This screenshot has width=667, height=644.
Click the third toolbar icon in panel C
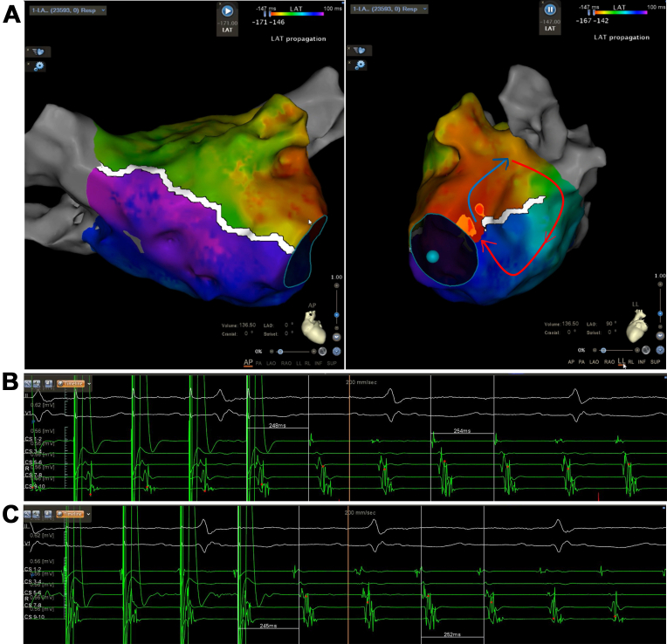pyautogui.click(x=49, y=514)
